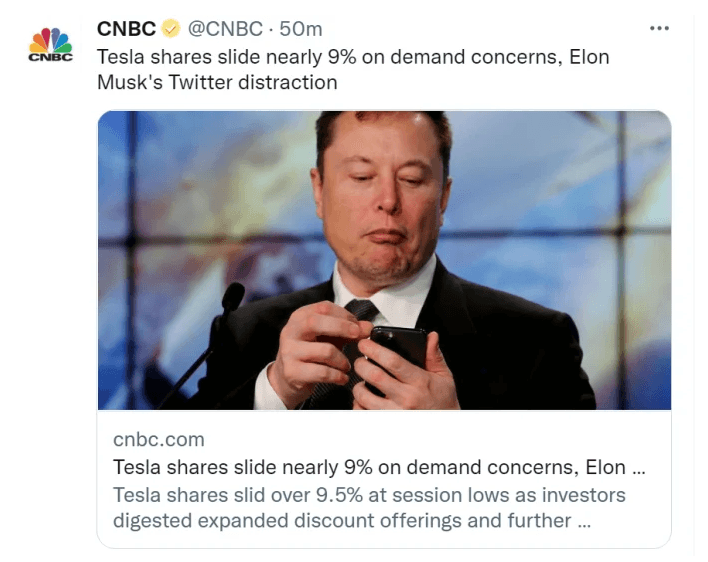This screenshot has height=562, width=708.
Task: Click the gold verified badge beside CNBC
Action: point(171,30)
